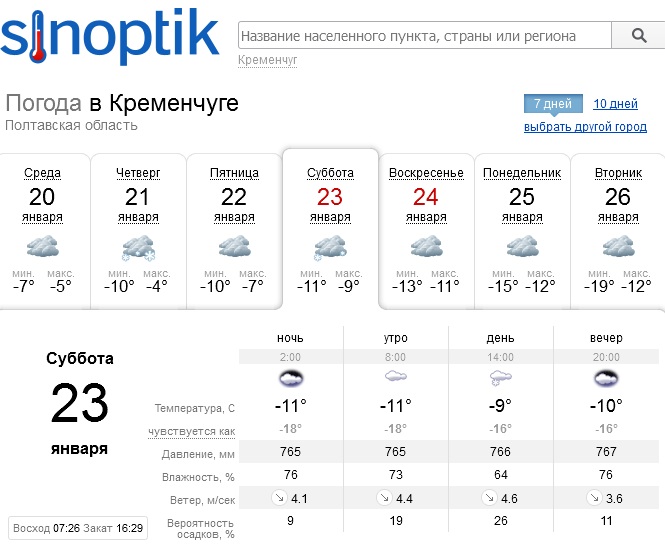Click Sunday 24 weather cloud icon

tap(426, 247)
